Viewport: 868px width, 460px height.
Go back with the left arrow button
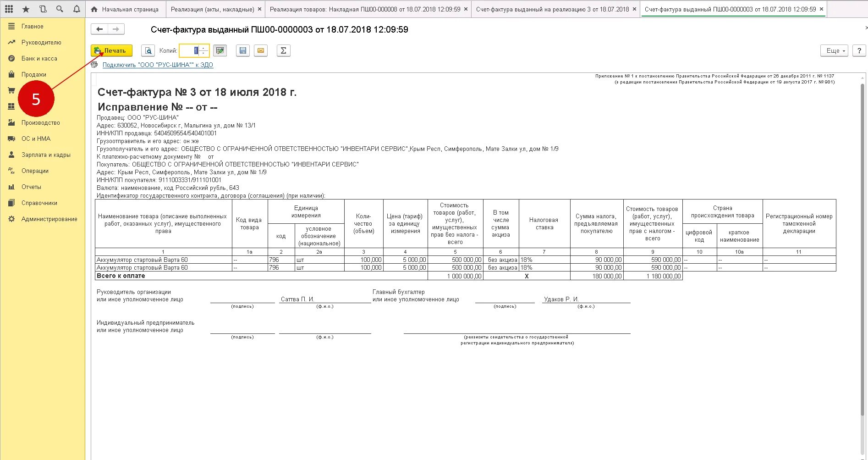tap(99, 29)
